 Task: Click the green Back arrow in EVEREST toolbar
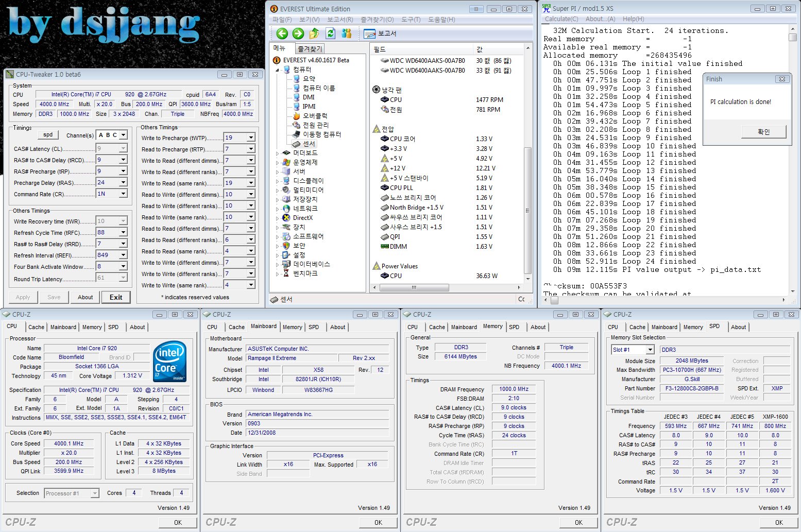282,33
